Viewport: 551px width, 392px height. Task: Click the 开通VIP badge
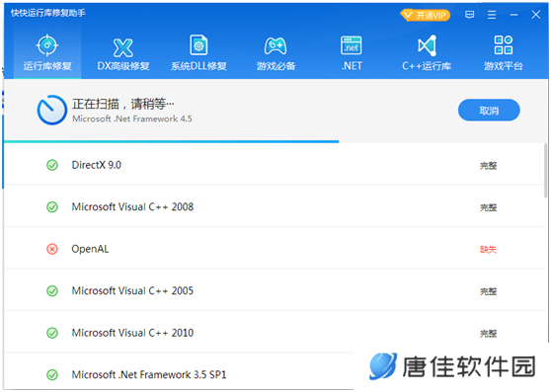coord(426,15)
